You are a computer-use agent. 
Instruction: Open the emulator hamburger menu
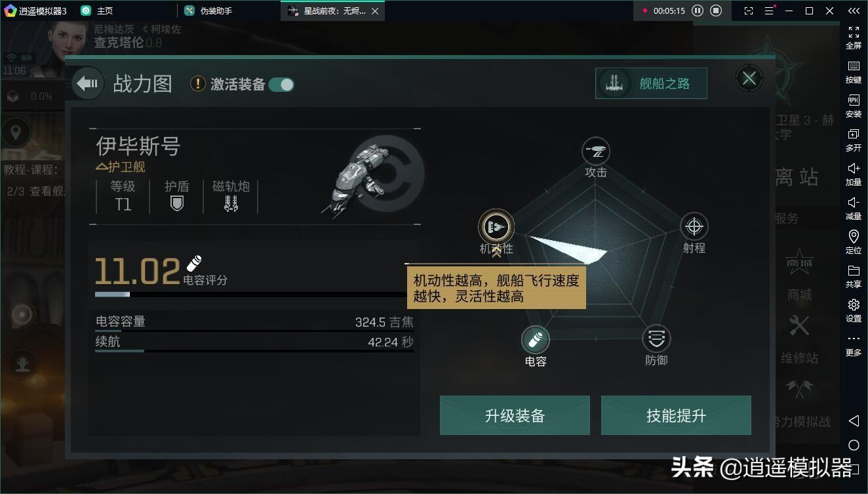(769, 10)
